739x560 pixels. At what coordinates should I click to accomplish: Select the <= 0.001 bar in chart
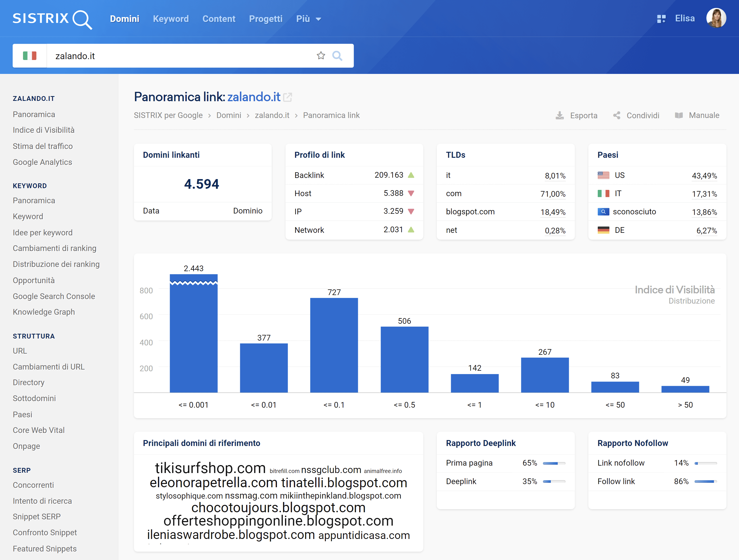[194, 333]
